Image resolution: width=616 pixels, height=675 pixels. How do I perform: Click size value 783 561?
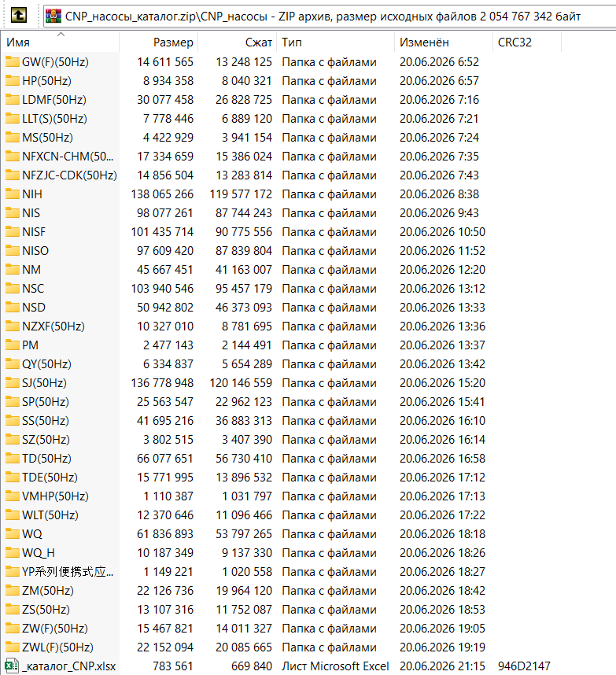(x=173, y=666)
